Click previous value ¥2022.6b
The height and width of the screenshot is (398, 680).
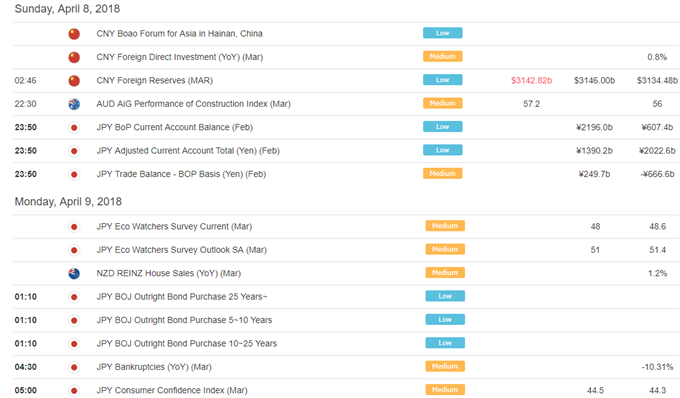point(657,151)
